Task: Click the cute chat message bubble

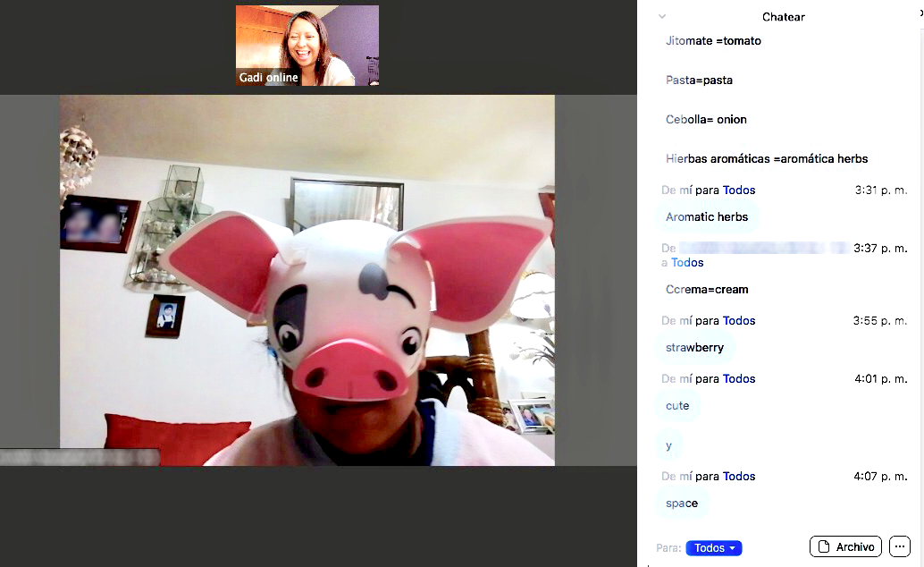Action: tap(677, 405)
